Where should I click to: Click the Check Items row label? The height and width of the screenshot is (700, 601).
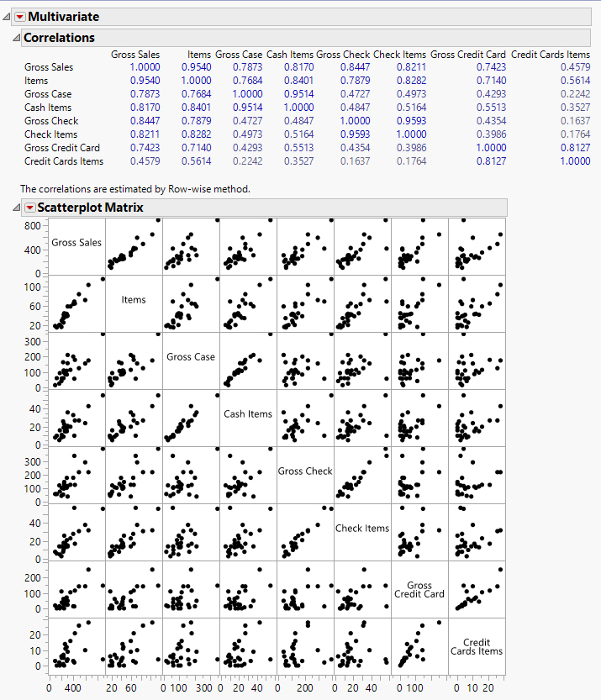(51, 134)
